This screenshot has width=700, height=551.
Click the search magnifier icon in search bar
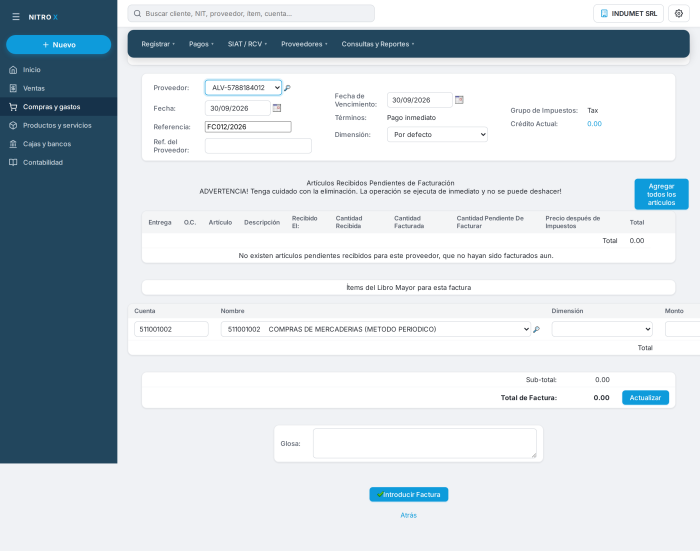click(138, 13)
